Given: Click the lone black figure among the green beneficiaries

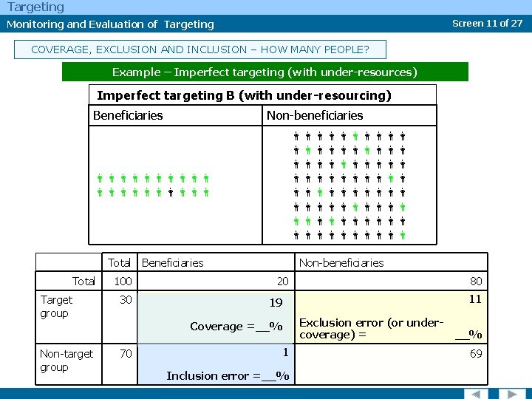Looking at the screenshot, I should 171,193.
